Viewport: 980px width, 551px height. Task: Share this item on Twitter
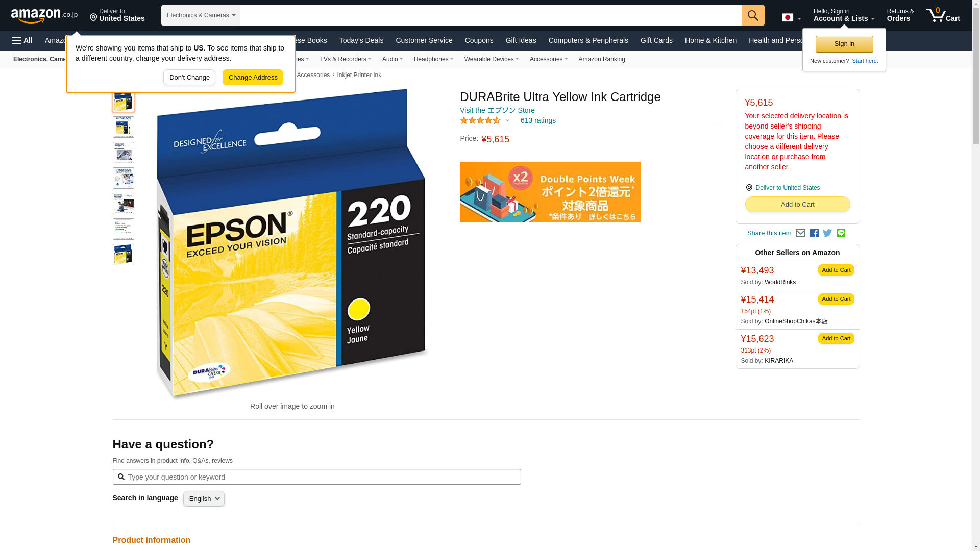pos(827,233)
